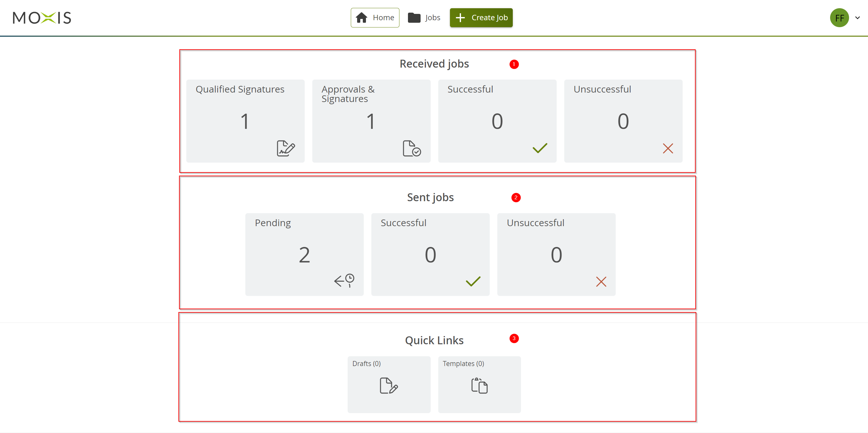The image size is (868, 433).
Task: Click the red X in Received Unsuccessful
Action: [667, 148]
